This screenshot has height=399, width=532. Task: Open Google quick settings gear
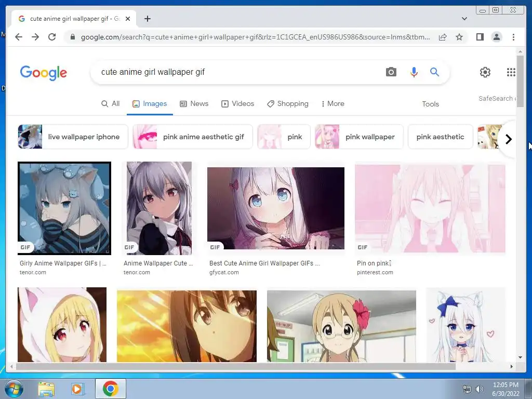pos(485,72)
